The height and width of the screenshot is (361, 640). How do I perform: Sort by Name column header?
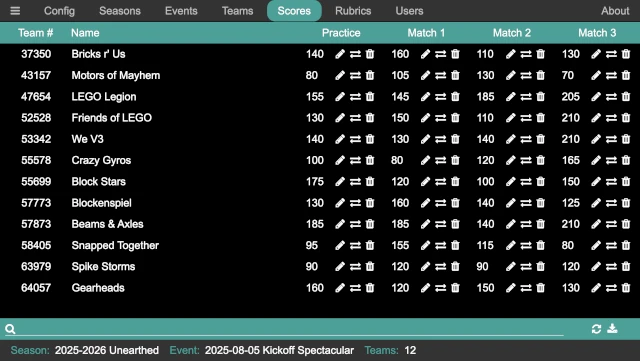click(x=85, y=33)
